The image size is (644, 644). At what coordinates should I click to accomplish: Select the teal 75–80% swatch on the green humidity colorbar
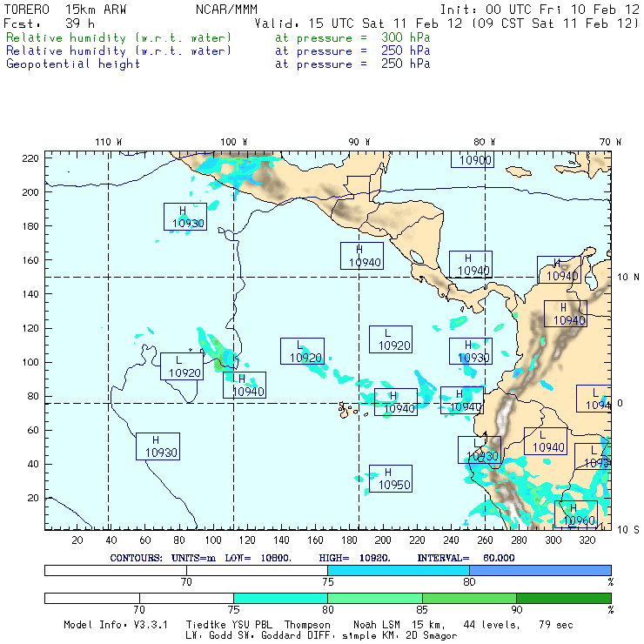pos(280,598)
